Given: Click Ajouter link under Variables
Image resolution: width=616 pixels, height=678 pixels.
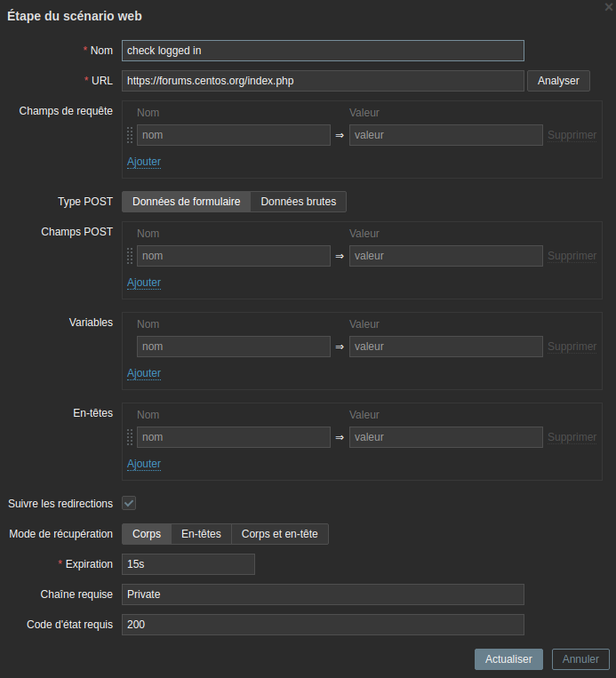Looking at the screenshot, I should (144, 373).
